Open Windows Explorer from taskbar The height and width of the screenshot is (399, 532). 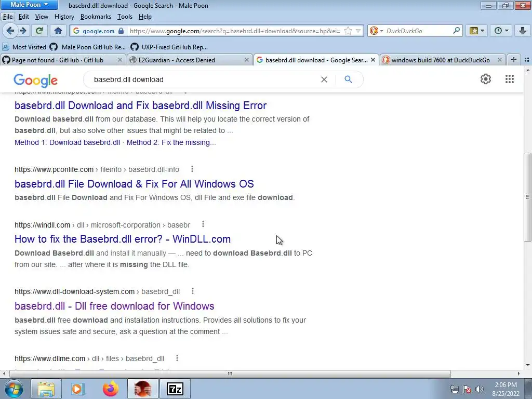coord(46,389)
